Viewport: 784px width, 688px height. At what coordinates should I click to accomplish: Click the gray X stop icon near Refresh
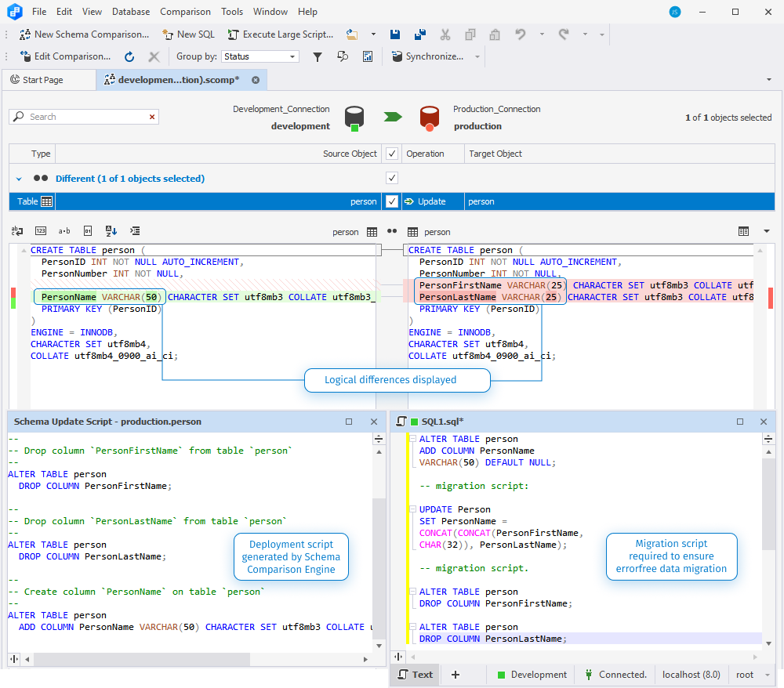154,56
